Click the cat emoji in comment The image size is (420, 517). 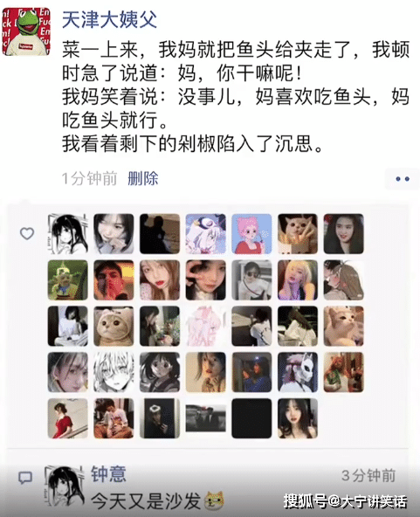[214, 500]
